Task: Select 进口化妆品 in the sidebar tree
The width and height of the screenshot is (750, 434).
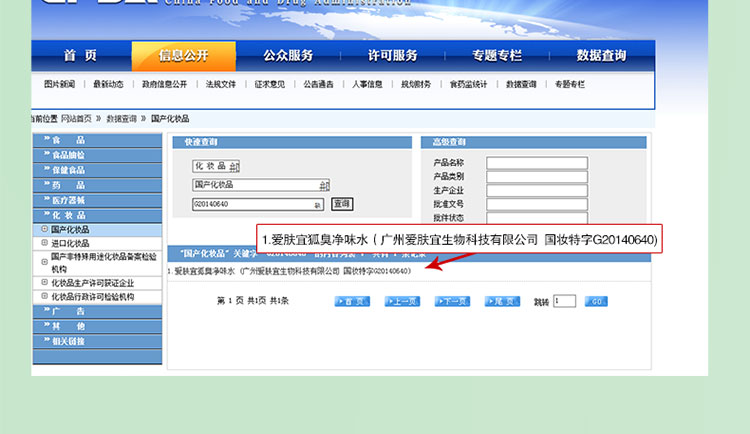Action: pos(70,244)
